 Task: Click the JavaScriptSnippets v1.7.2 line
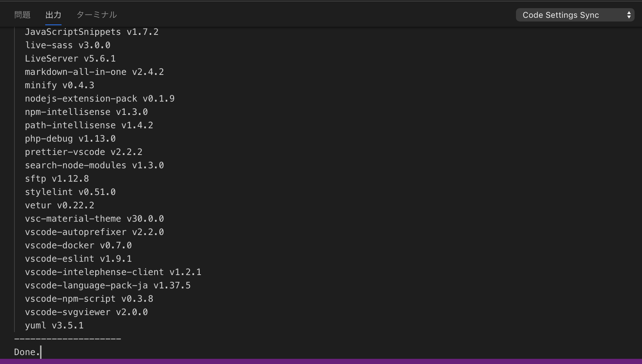(x=92, y=32)
